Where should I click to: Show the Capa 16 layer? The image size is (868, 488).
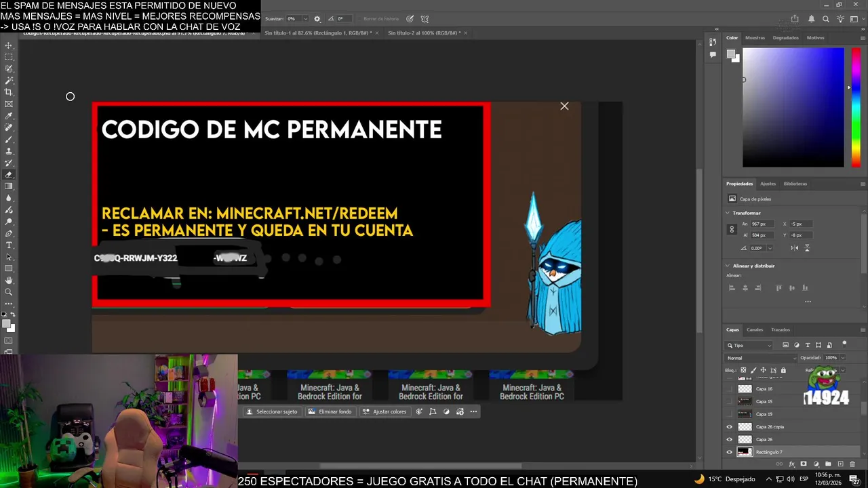pos(730,389)
